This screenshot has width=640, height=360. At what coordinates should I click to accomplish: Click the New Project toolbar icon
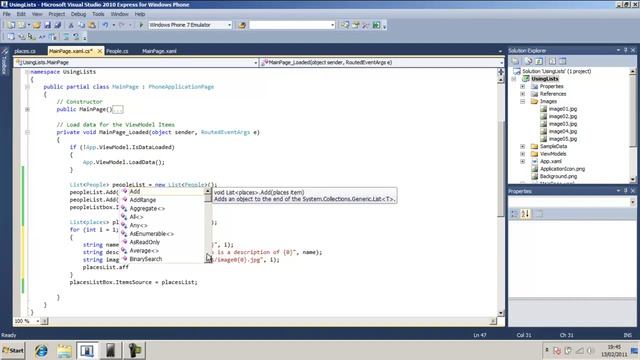(11, 25)
